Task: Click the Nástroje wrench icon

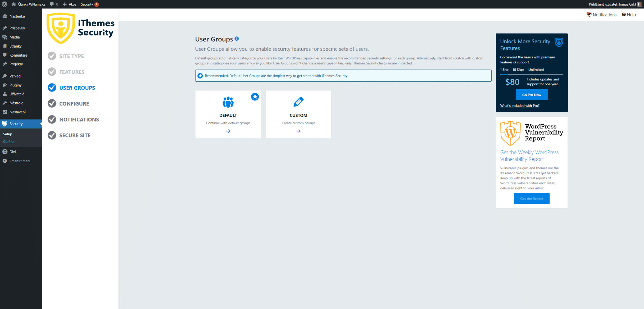Action: click(x=5, y=103)
